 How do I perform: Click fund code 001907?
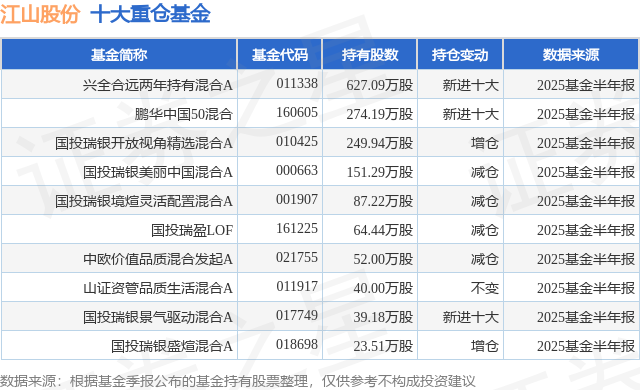point(297,199)
